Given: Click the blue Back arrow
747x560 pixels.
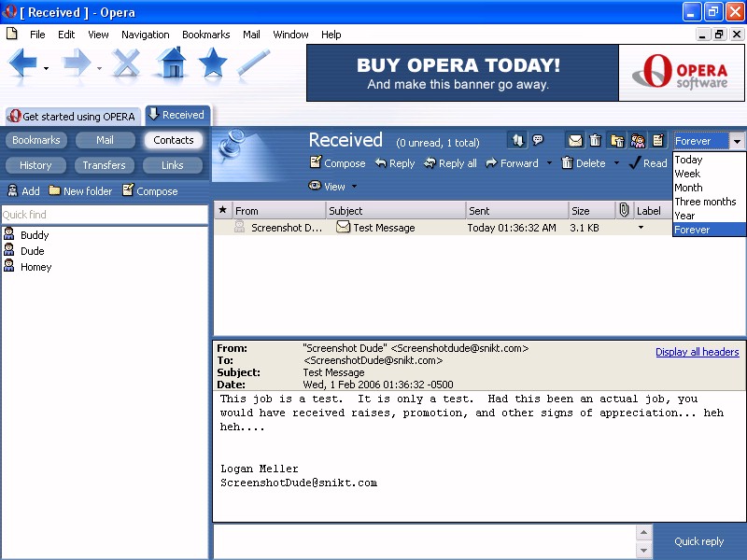Looking at the screenshot, I should 23,63.
